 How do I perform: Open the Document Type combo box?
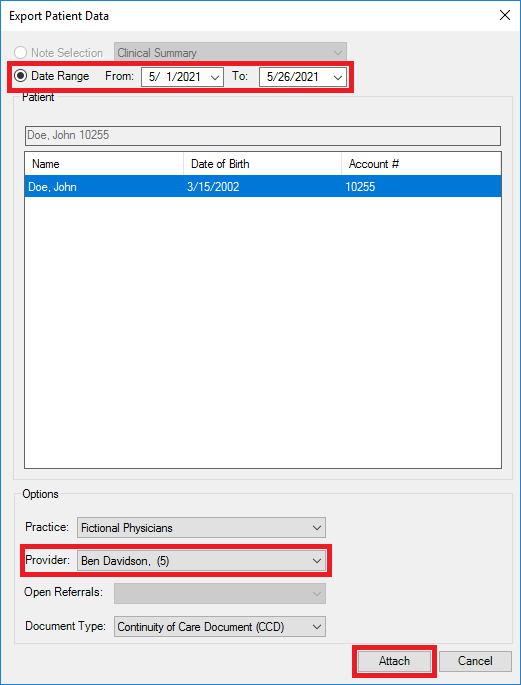pyautogui.click(x=220, y=627)
